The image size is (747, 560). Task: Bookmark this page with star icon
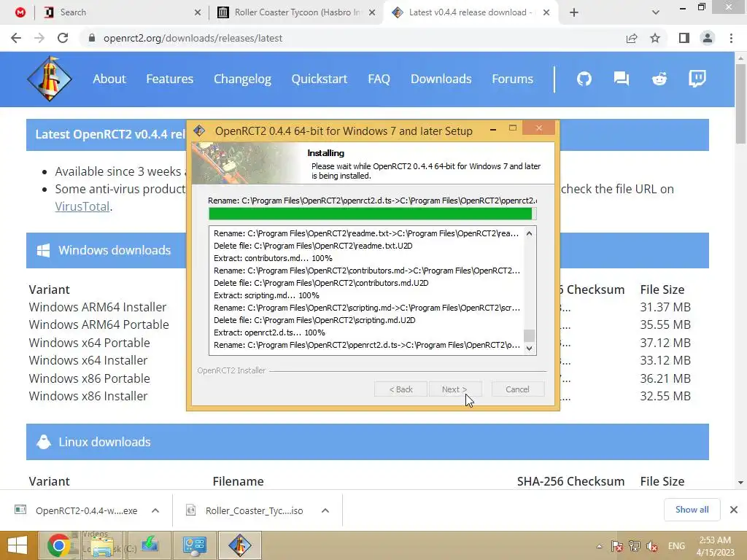(655, 38)
